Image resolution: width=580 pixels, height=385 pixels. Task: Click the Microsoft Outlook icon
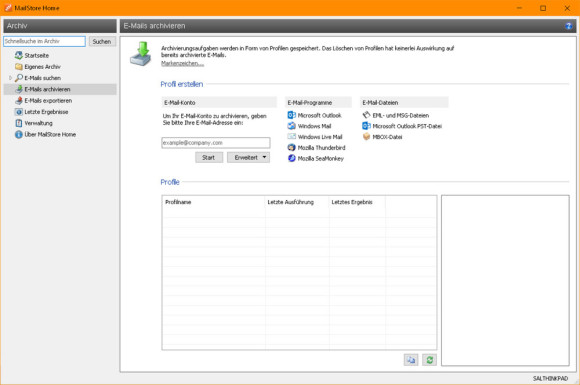(291, 115)
